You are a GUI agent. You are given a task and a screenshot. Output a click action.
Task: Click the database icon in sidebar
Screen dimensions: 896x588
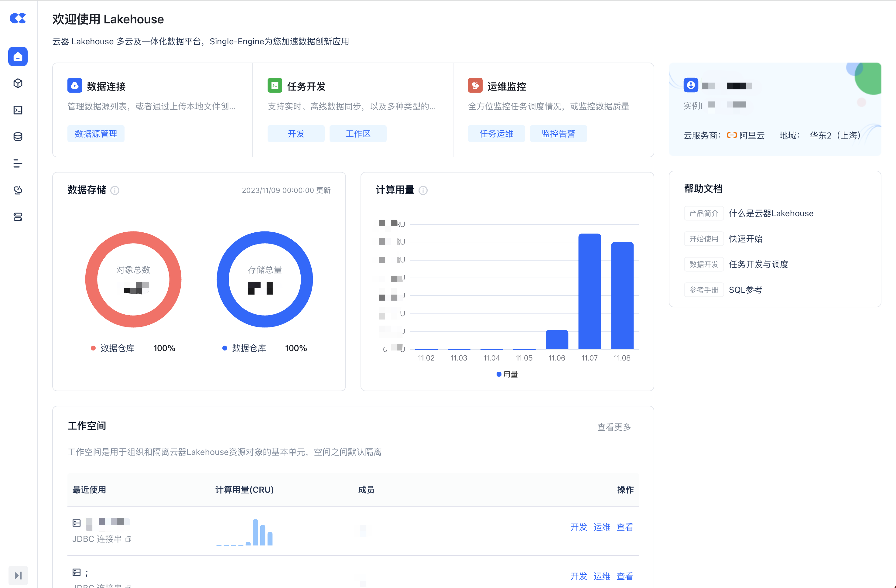pos(18,137)
